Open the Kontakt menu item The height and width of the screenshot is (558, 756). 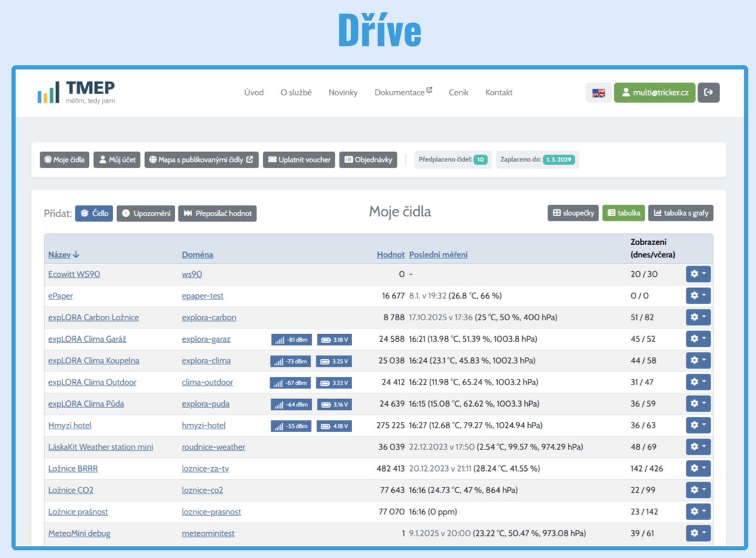pos(499,92)
